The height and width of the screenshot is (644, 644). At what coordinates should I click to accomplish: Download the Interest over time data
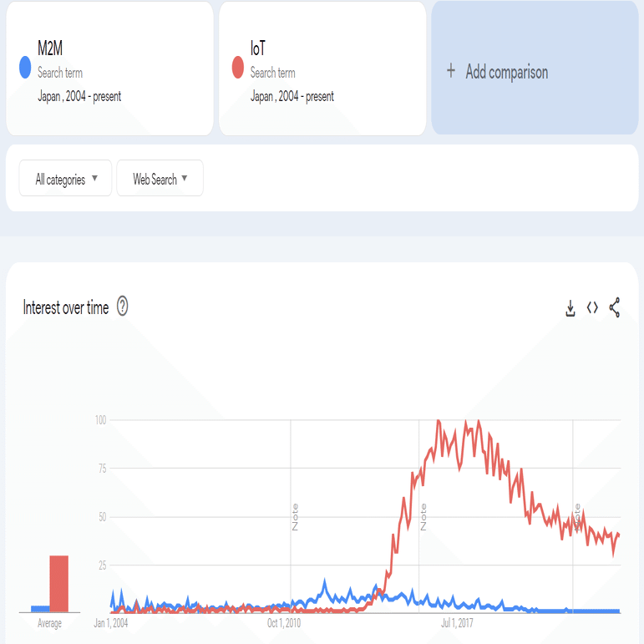(x=570, y=308)
